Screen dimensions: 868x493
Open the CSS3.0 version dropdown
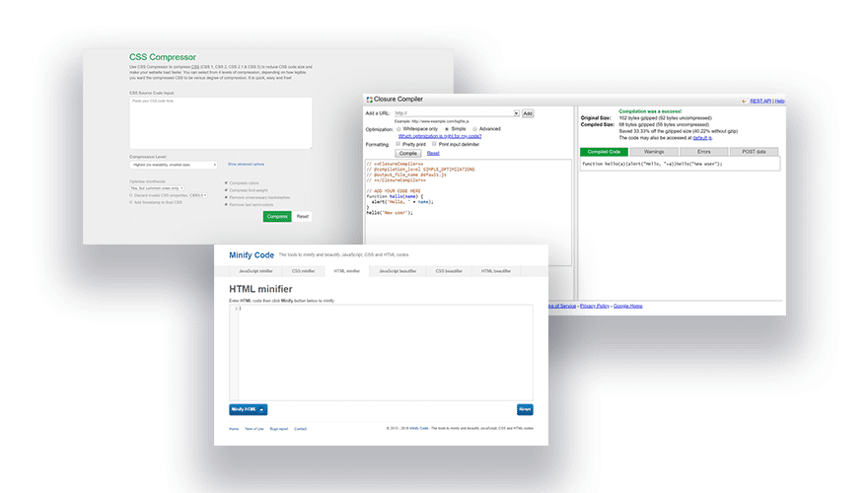[x=198, y=195]
